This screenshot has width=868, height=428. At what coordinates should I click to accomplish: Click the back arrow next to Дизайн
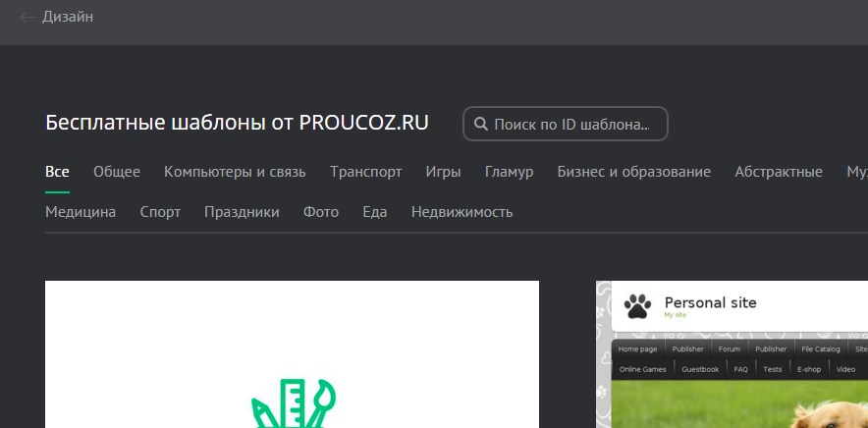(27, 17)
